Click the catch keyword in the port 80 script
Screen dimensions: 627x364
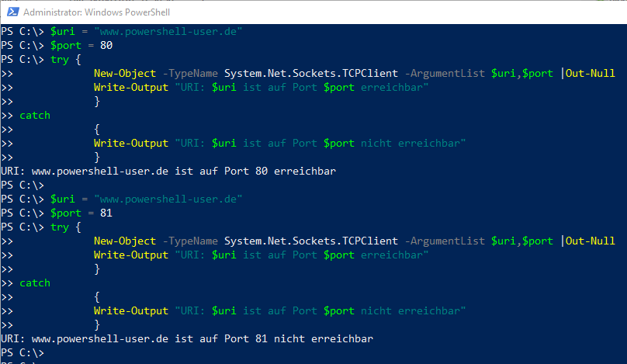pyautogui.click(x=35, y=116)
